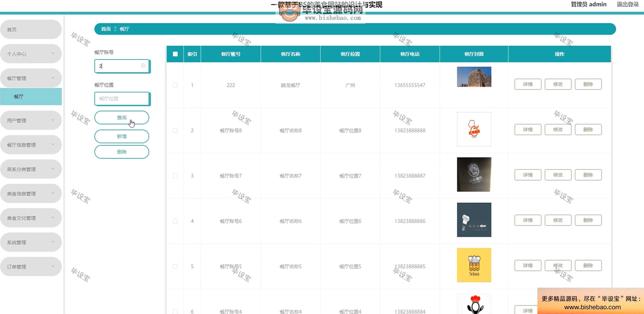The width and height of the screenshot is (644, 314).
Task: Click the 餐厅位置 input field
Action: pyautogui.click(x=121, y=98)
